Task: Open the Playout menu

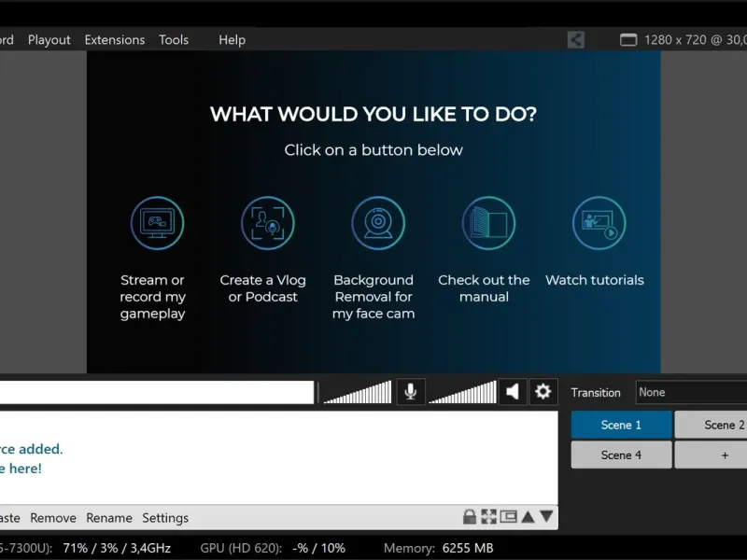Action: pyautogui.click(x=49, y=40)
